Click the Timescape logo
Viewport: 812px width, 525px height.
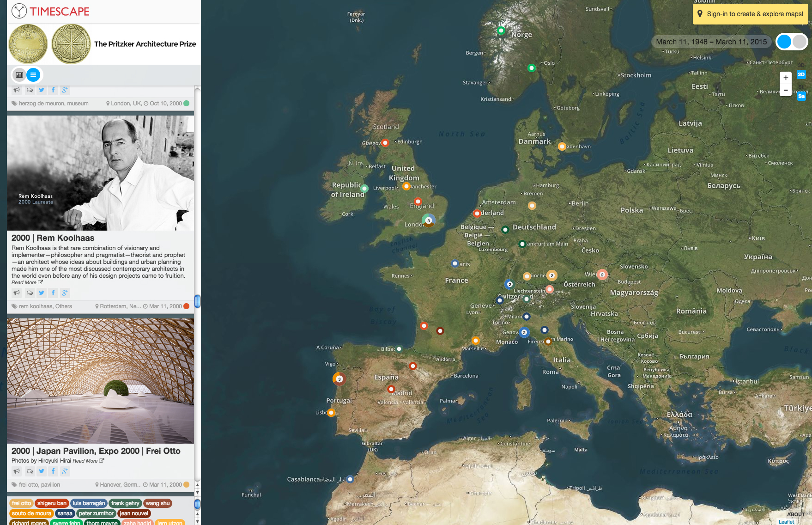pyautogui.click(x=51, y=11)
